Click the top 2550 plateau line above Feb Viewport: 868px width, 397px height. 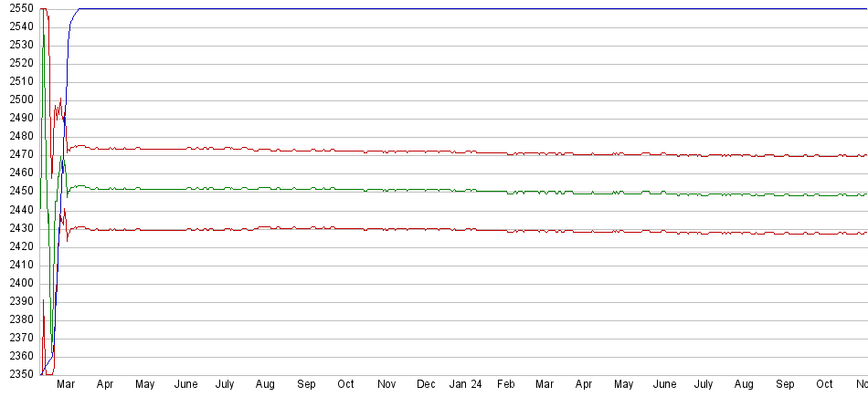click(x=505, y=9)
